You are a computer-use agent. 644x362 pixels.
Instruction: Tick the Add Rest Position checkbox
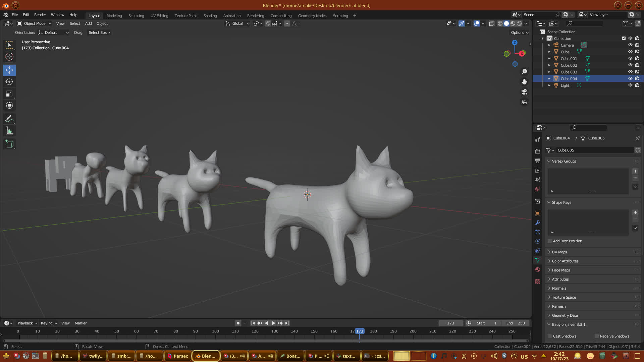tap(550, 241)
